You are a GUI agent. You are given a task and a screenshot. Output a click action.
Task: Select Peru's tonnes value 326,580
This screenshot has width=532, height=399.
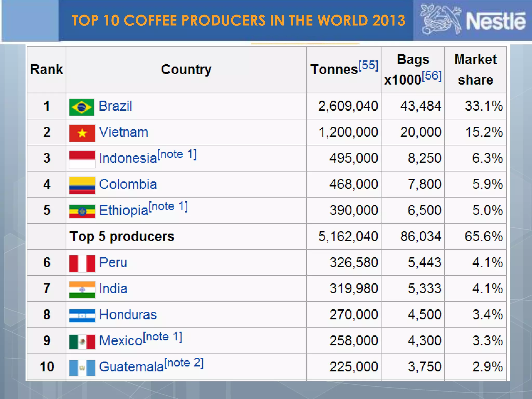click(354, 262)
